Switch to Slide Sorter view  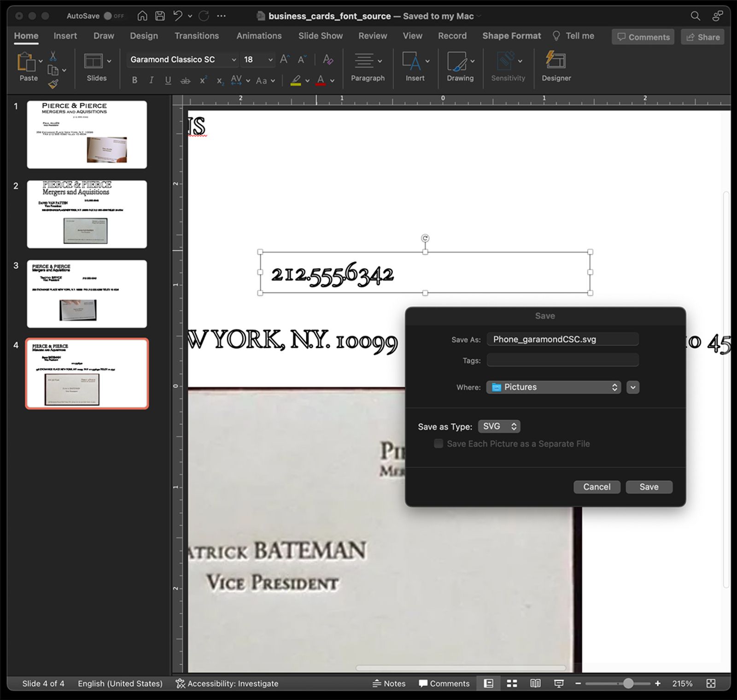point(511,683)
